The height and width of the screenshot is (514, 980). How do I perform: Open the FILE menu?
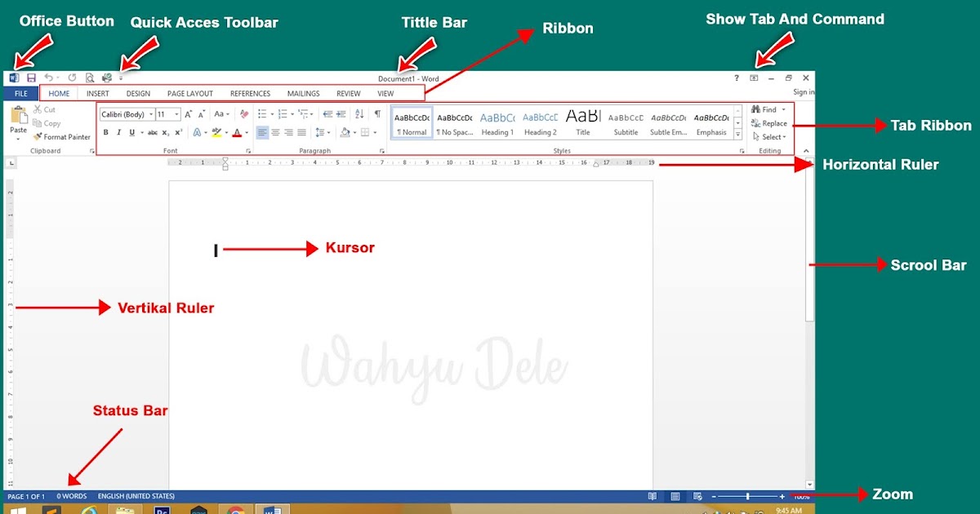point(20,93)
